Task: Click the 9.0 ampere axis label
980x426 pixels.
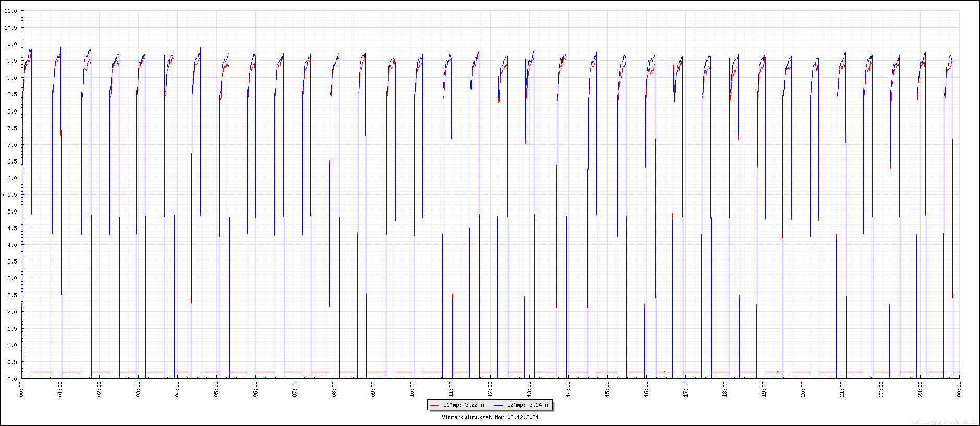Action: 12,78
